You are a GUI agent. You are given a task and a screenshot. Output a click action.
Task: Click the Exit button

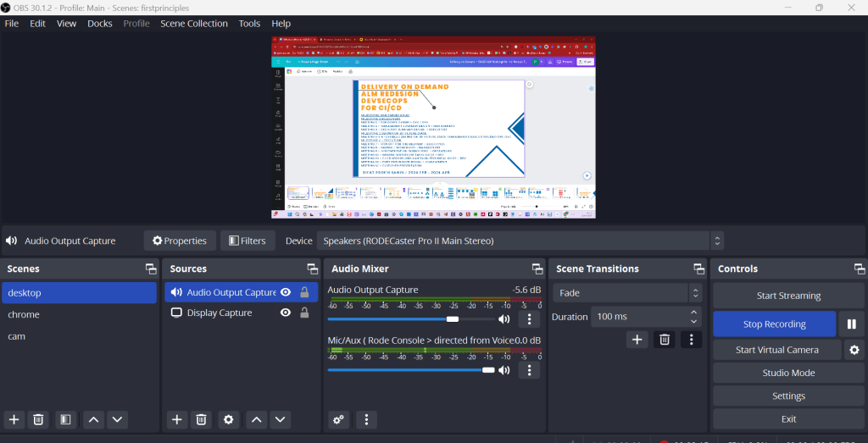788,419
